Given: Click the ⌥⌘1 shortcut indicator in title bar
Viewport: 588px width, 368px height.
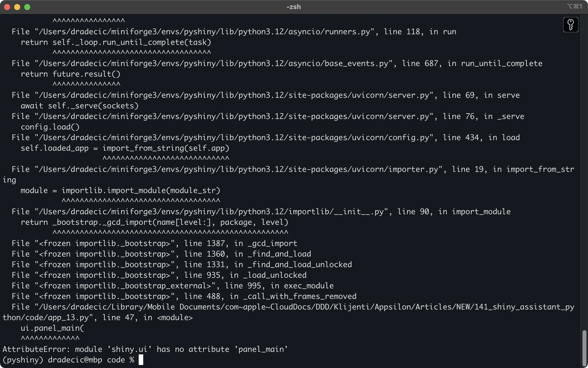Looking at the screenshot, I should pos(575,7).
